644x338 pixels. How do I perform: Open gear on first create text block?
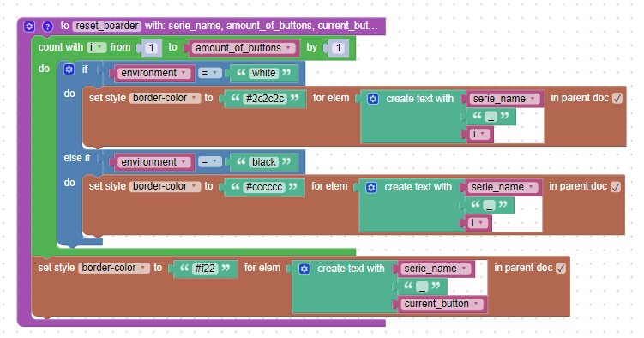373,99
